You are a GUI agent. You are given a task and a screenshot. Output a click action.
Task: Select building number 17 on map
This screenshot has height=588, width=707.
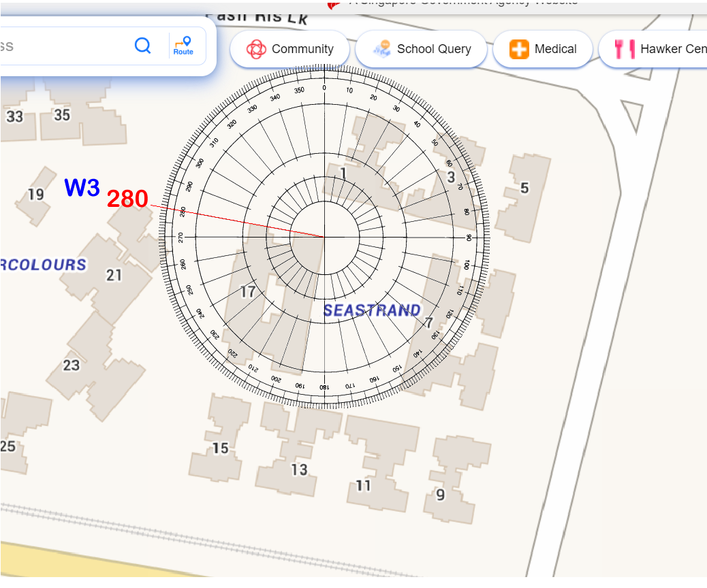tap(248, 292)
